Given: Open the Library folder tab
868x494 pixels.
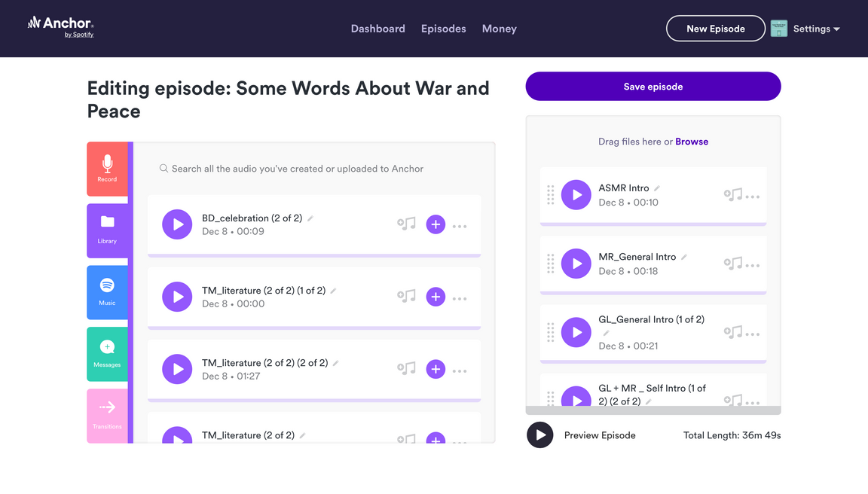Looking at the screenshot, I should pyautogui.click(x=108, y=230).
